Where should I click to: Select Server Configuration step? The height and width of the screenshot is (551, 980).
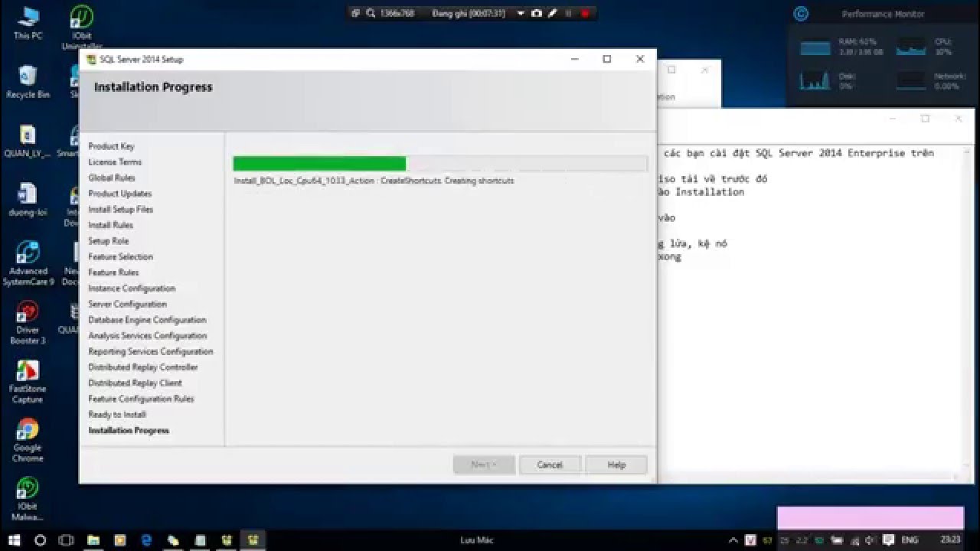coord(127,305)
